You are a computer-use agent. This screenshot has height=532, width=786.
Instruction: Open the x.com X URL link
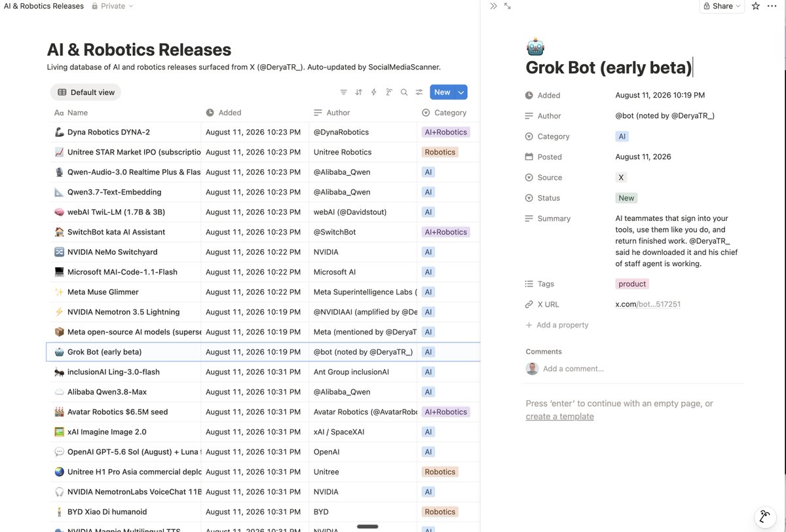[648, 304]
